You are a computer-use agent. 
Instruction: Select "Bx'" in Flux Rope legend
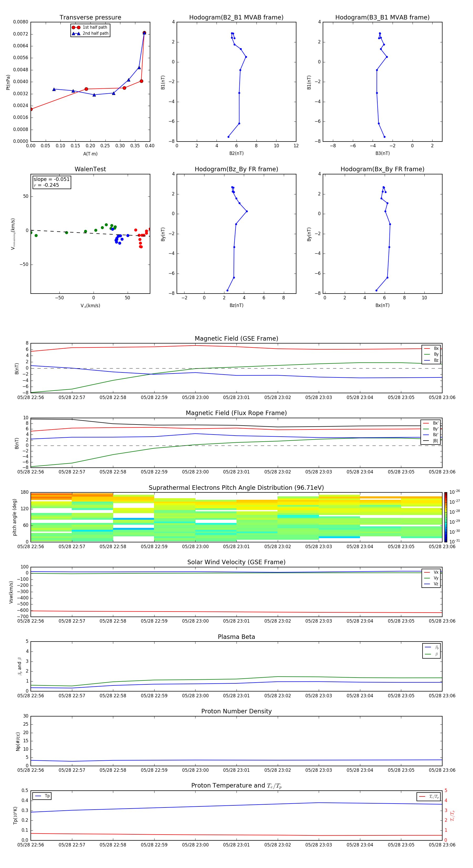431,423
